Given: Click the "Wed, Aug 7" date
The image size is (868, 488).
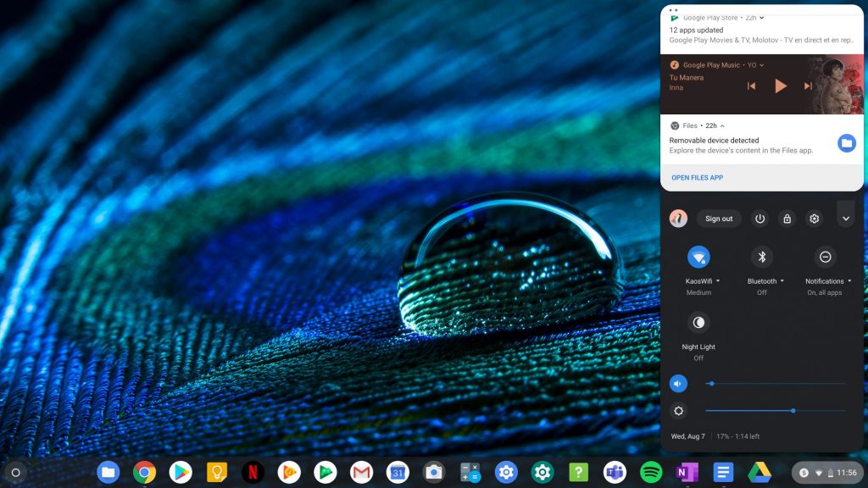Looking at the screenshot, I should click(x=687, y=436).
